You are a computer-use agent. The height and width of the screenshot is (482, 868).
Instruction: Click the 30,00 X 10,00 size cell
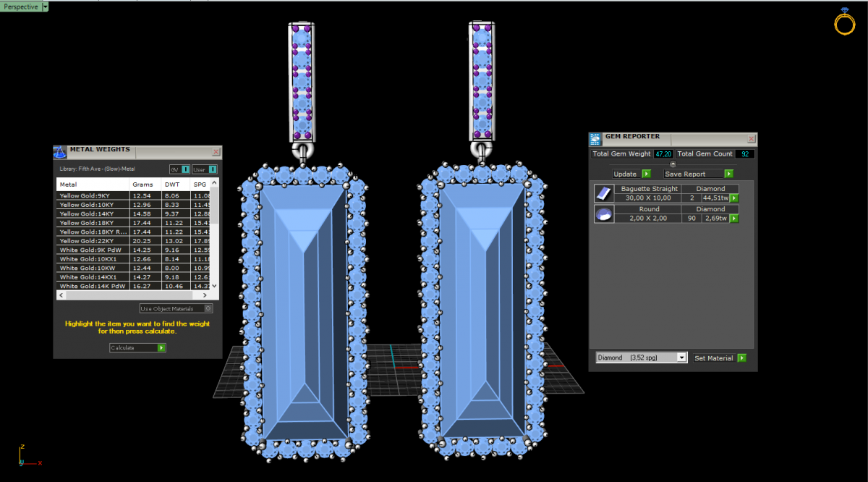pyautogui.click(x=650, y=198)
